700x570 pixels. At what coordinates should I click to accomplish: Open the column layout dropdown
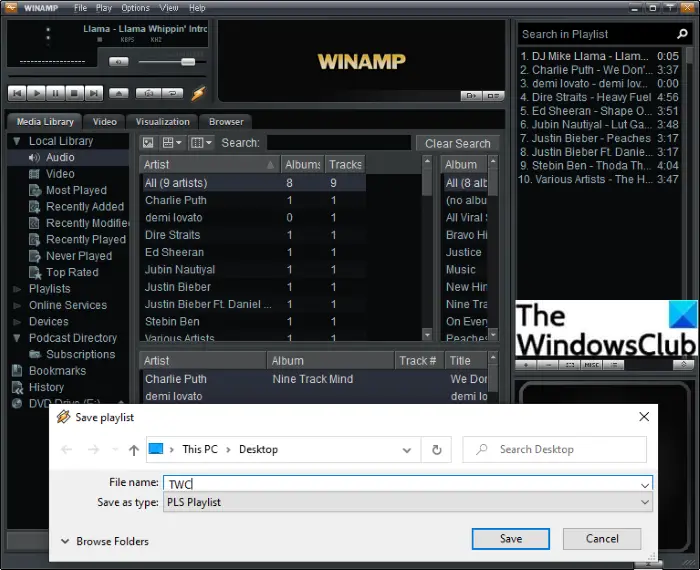click(201, 143)
